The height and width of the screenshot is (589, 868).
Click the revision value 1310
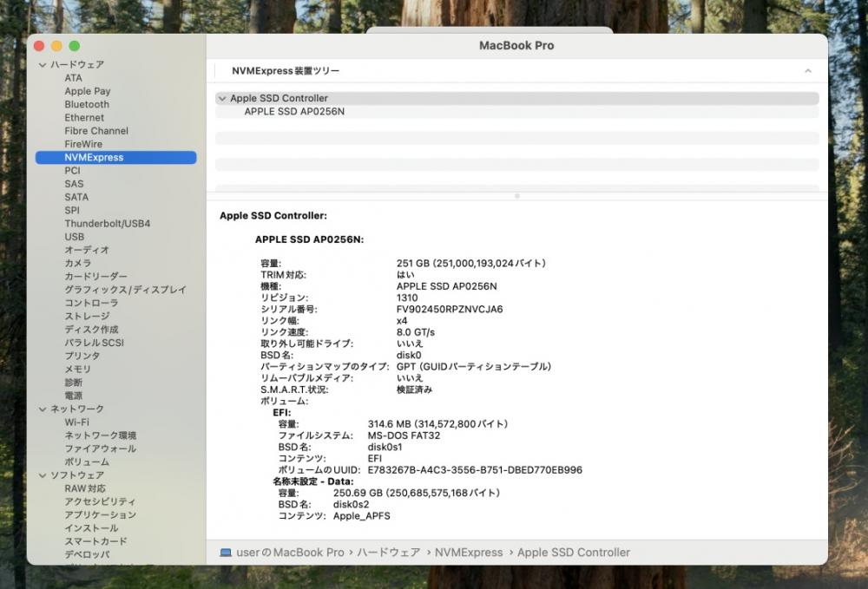pos(407,298)
